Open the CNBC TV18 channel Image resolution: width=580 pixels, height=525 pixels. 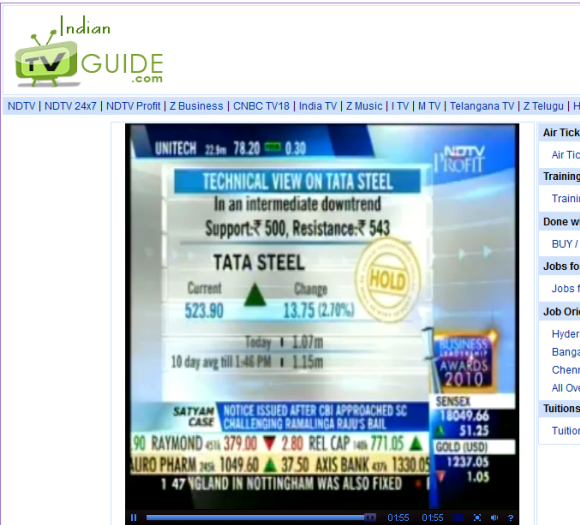pos(261,106)
